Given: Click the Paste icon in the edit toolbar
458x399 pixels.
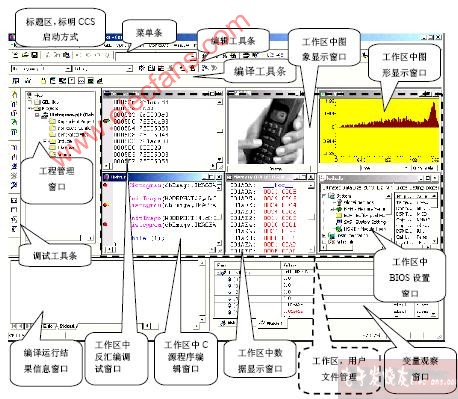Looking at the screenshot, I should pos(66,55).
